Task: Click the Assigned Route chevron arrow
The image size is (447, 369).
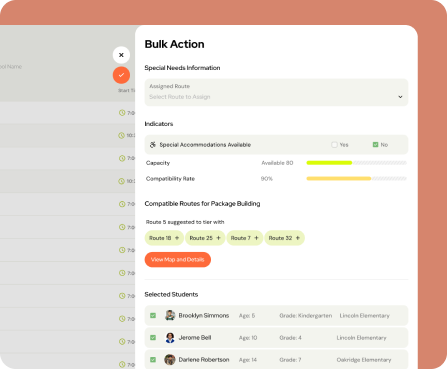Action: 400,97
